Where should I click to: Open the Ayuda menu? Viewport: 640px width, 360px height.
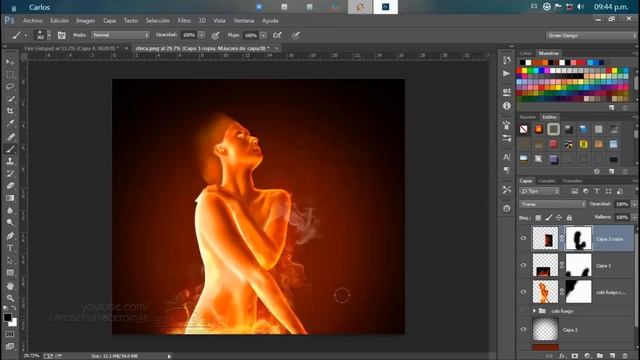[270, 20]
